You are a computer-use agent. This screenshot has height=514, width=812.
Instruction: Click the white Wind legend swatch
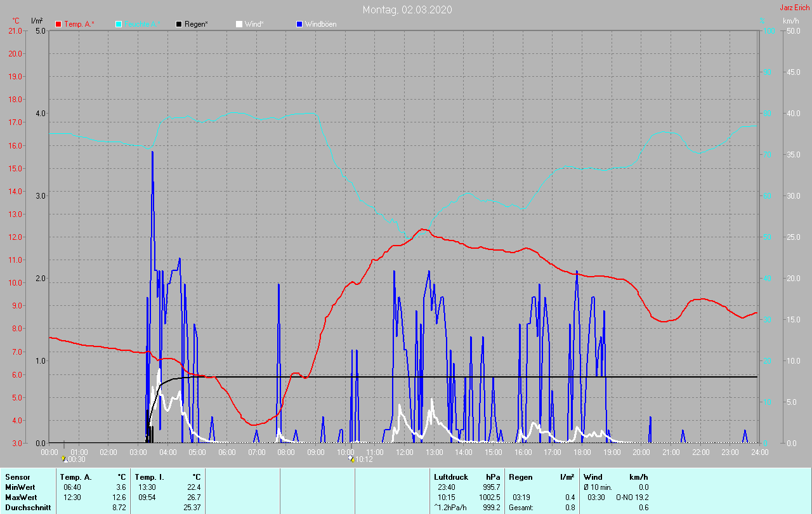pos(239,24)
